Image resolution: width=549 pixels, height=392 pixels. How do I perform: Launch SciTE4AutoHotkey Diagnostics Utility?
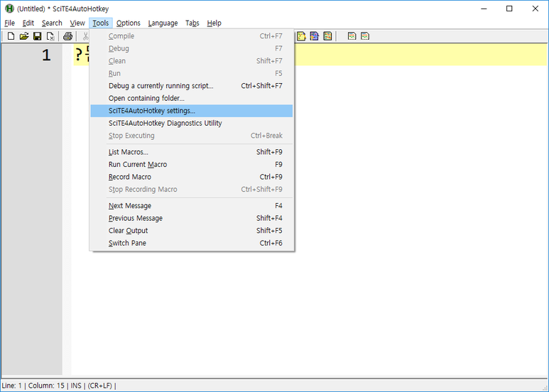point(192,123)
